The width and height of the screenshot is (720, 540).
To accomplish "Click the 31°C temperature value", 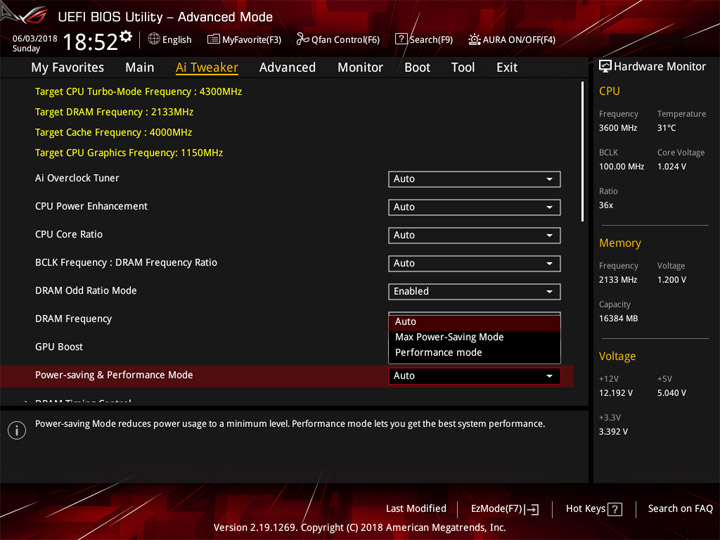I will tap(667, 128).
